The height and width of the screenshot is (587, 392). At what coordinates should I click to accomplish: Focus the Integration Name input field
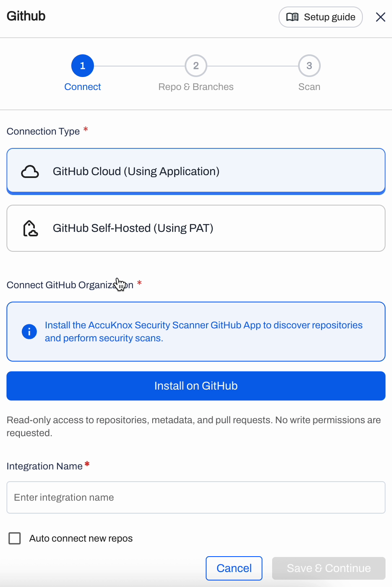coord(196,497)
